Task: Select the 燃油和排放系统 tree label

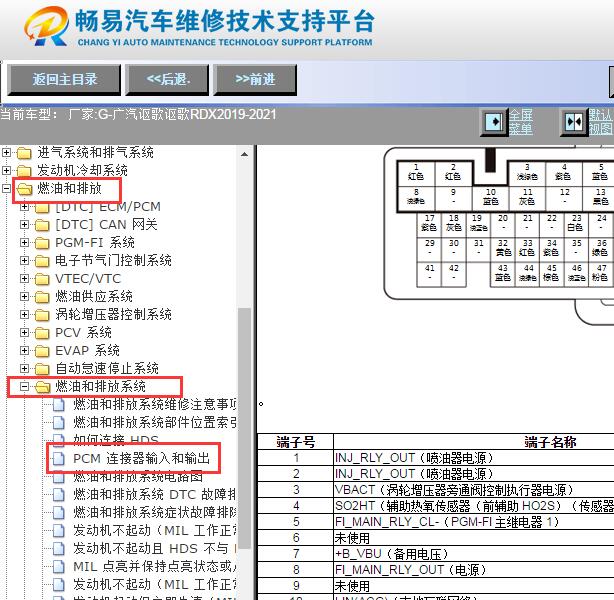Action: click(100, 387)
